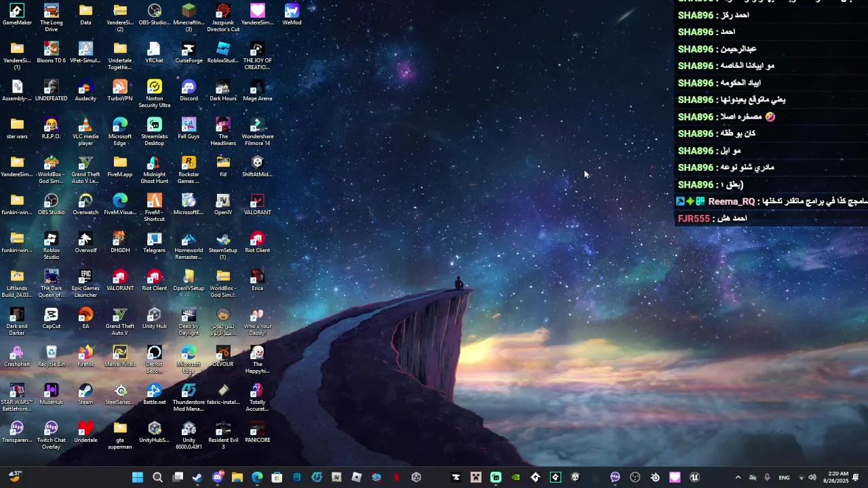
Task: Open Mage Arena desktop icon
Action: (258, 90)
